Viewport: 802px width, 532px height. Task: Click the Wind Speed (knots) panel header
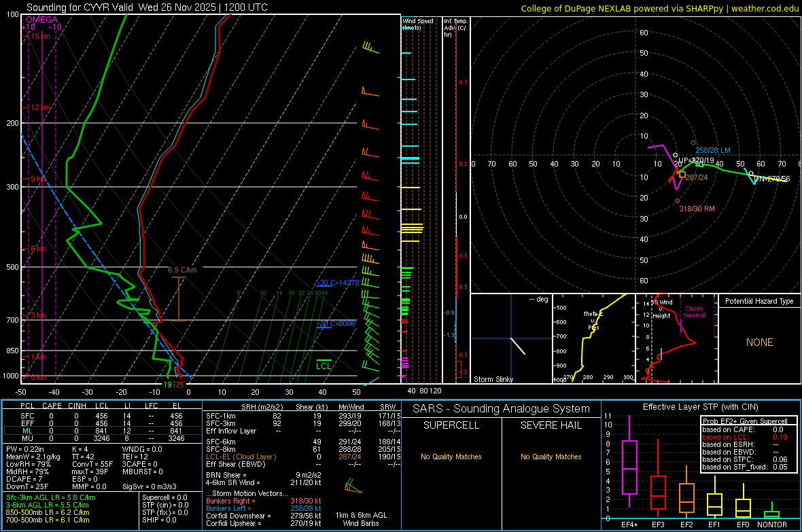point(417,24)
